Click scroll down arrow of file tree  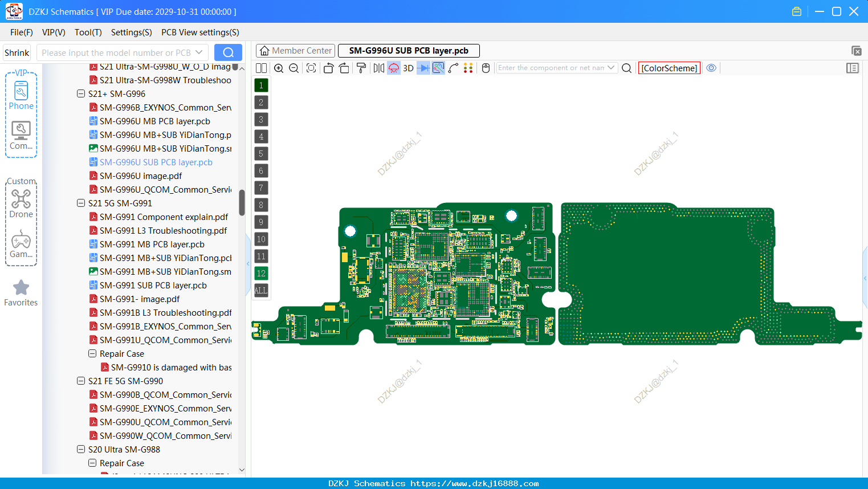click(x=242, y=470)
